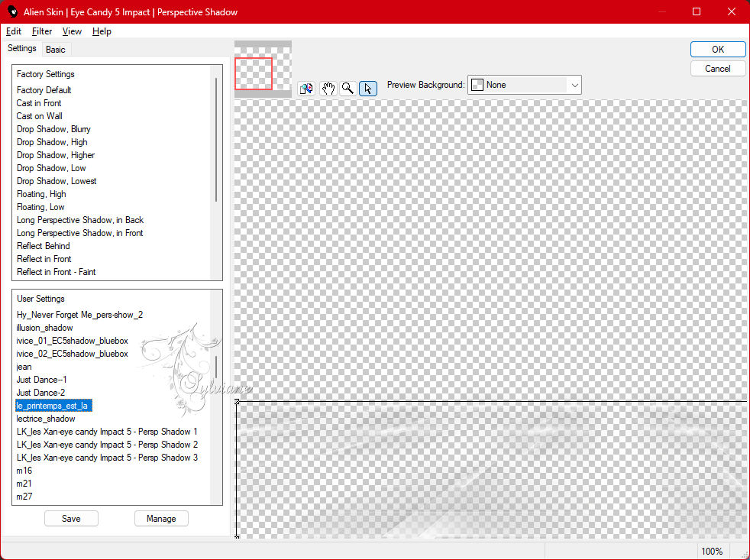Select Reflect in Front preset
750x560 pixels.
point(44,258)
